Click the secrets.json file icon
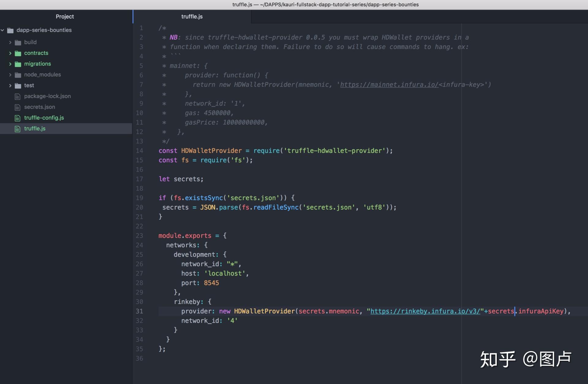Image resolution: width=588 pixels, height=384 pixels. 17,107
